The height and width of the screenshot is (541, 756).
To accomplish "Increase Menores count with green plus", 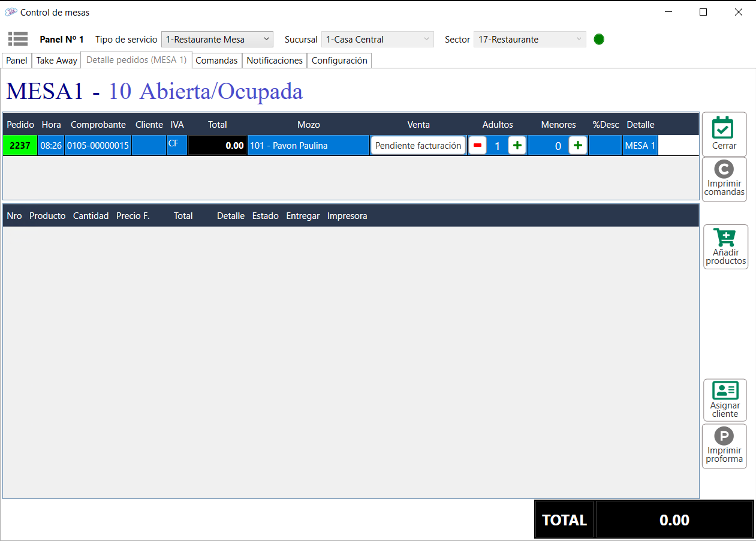I will coord(577,146).
